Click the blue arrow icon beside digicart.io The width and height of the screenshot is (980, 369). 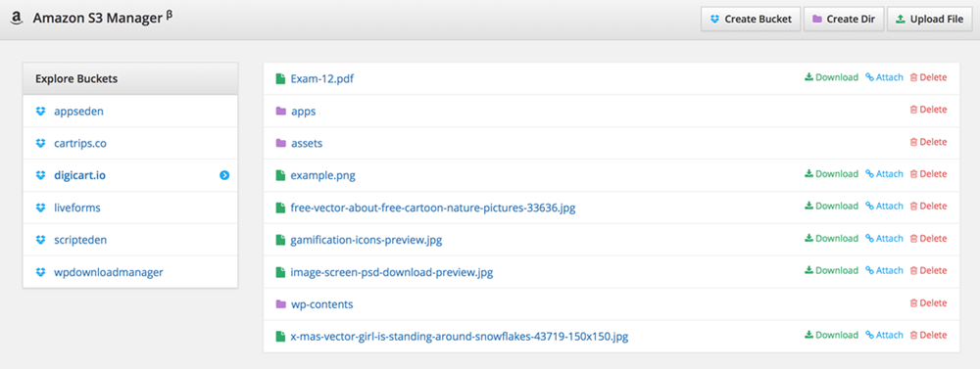click(x=224, y=175)
